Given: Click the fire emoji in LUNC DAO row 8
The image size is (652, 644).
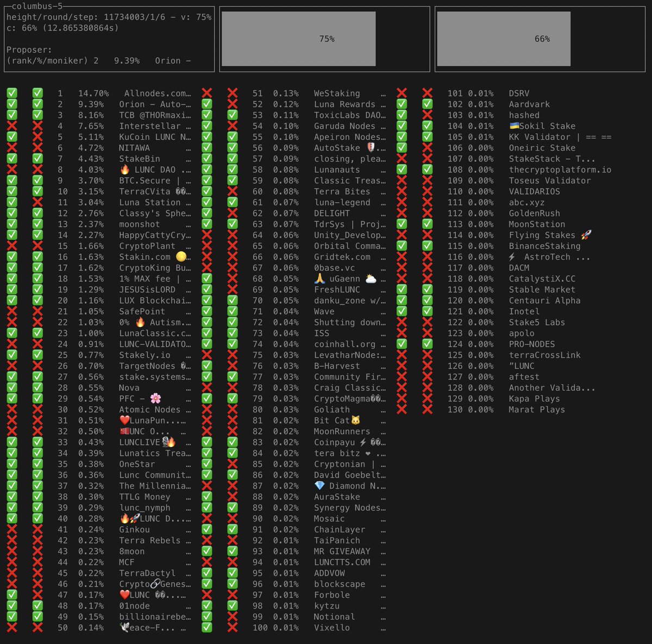Looking at the screenshot, I should pos(124,170).
